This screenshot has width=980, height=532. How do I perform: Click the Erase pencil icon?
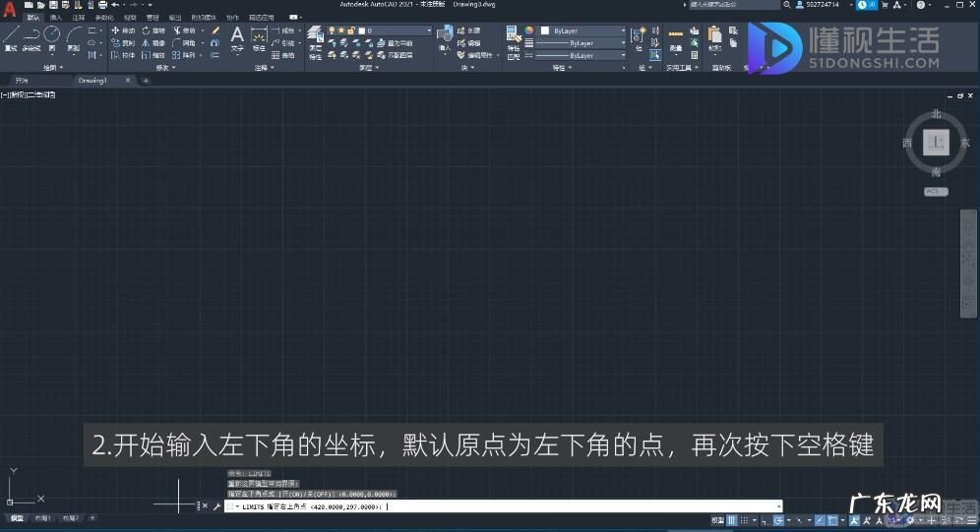point(215,30)
